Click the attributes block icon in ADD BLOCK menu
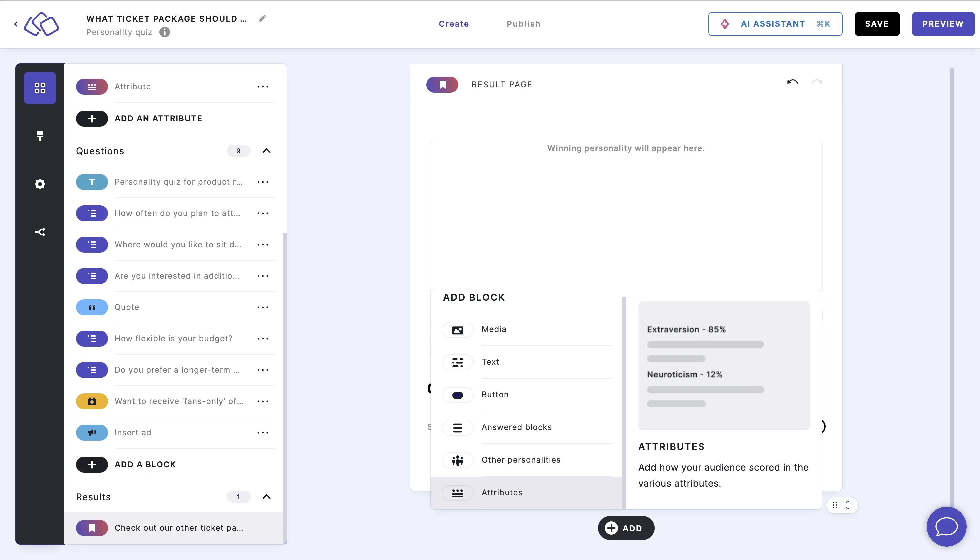 coord(458,492)
